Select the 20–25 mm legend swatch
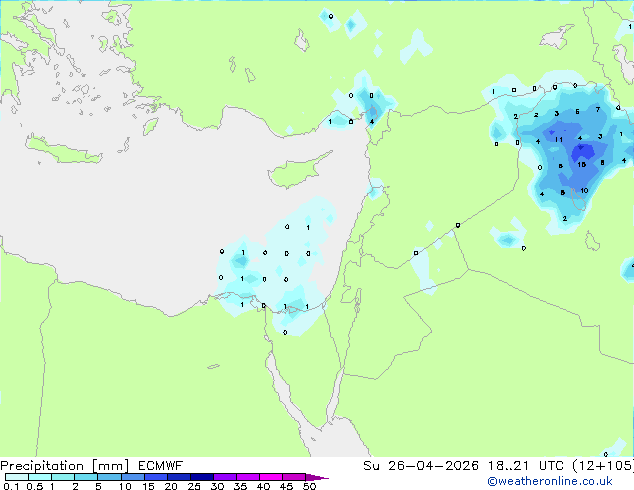The image size is (634, 490). tap(179, 477)
